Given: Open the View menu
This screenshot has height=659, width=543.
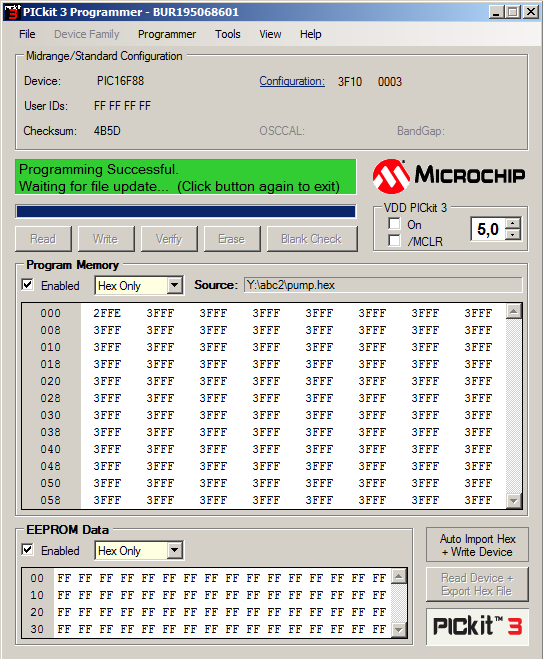Looking at the screenshot, I should tap(270, 34).
